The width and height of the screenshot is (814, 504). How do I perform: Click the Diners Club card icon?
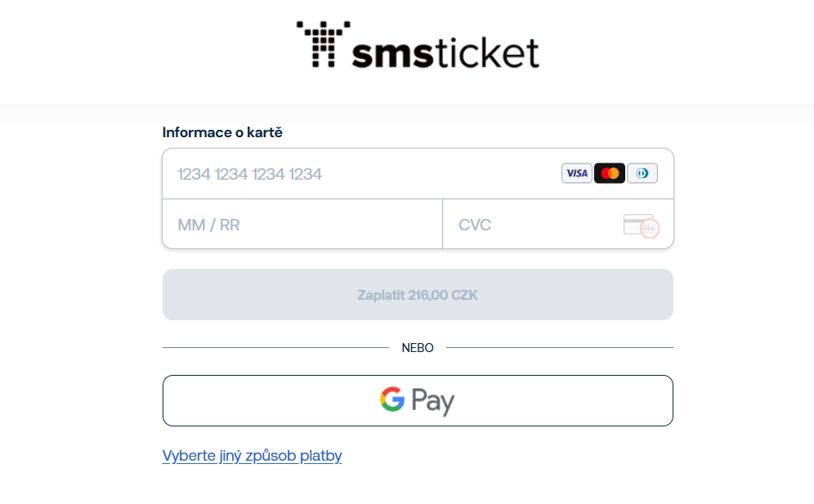pyautogui.click(x=642, y=173)
